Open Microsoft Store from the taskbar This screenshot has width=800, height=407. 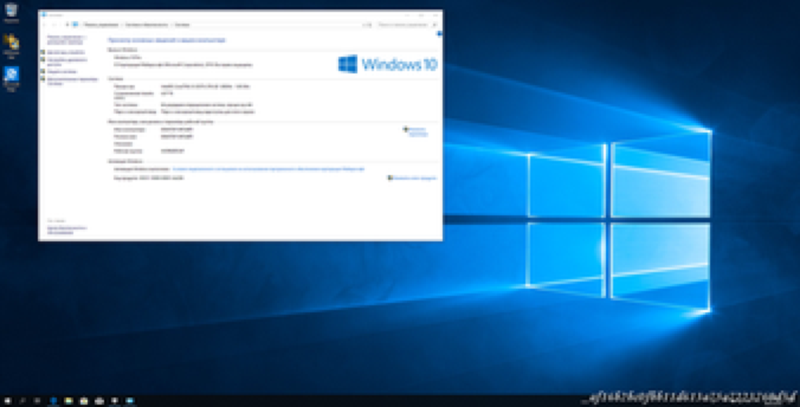pos(84,401)
